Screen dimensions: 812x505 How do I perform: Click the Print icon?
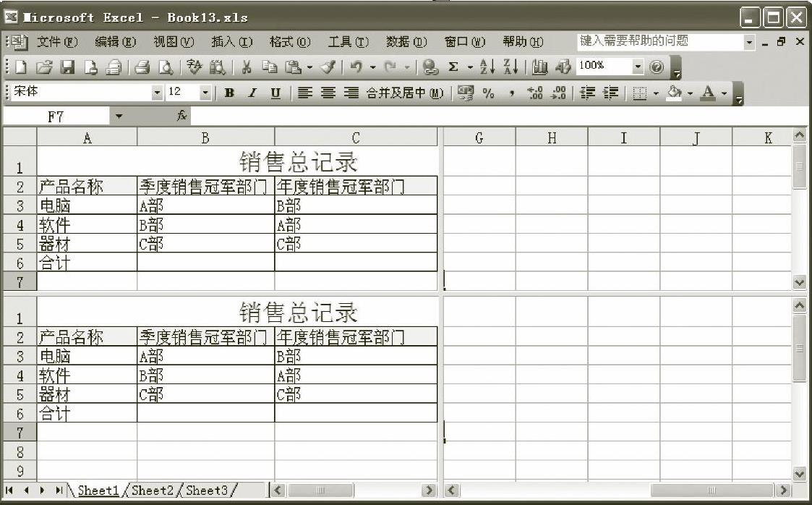click(142, 67)
